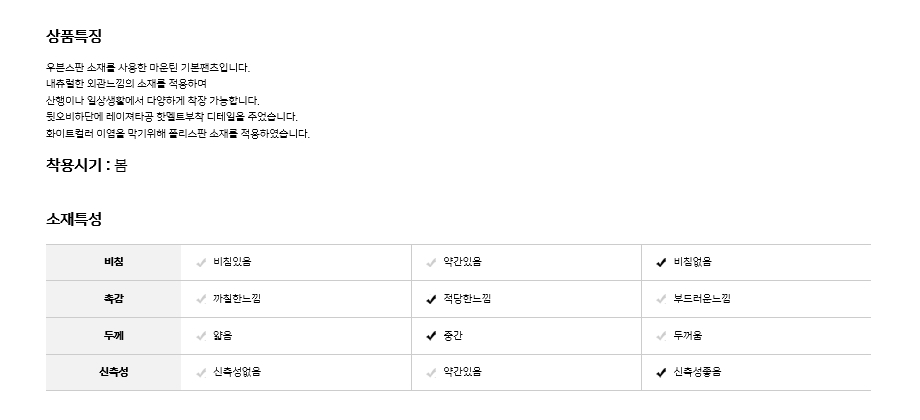920x420 pixels.
Task: Click the 비침 row header
Action: (113, 262)
